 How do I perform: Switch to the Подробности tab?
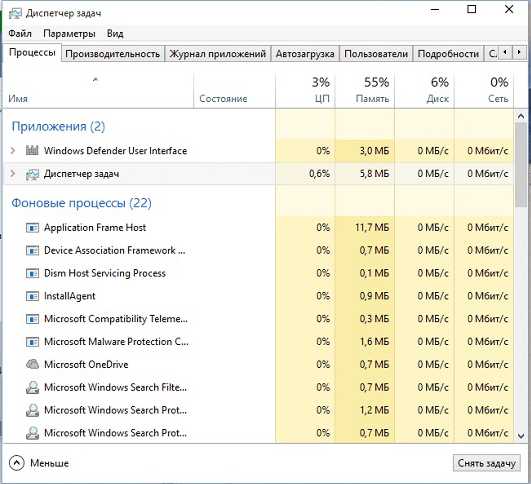448,54
